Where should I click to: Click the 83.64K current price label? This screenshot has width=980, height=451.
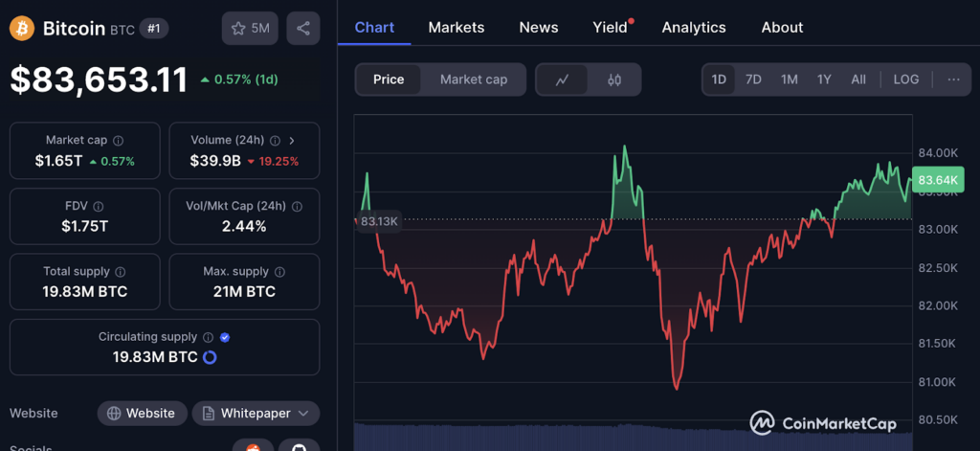(936, 180)
